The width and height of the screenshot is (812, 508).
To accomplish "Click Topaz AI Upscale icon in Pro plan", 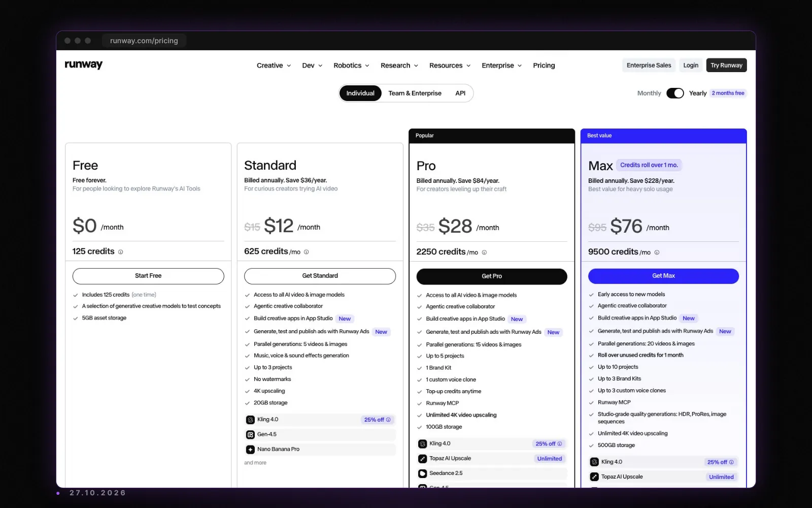I will (422, 458).
